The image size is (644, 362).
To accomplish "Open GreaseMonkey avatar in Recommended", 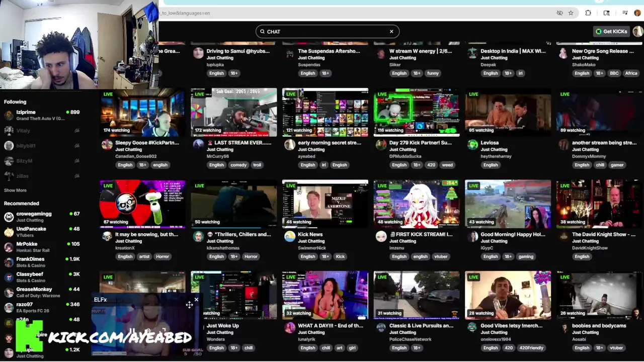I will tap(9, 292).
